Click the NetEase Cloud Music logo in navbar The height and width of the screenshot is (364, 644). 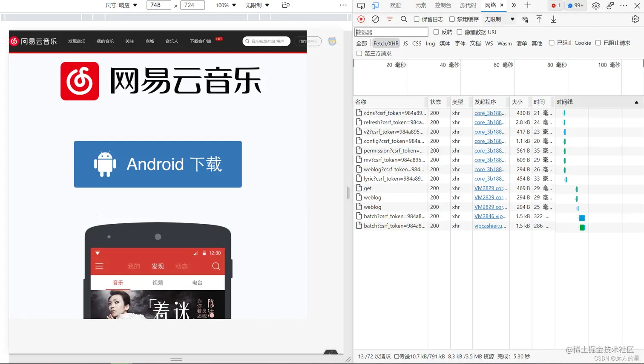34,41
